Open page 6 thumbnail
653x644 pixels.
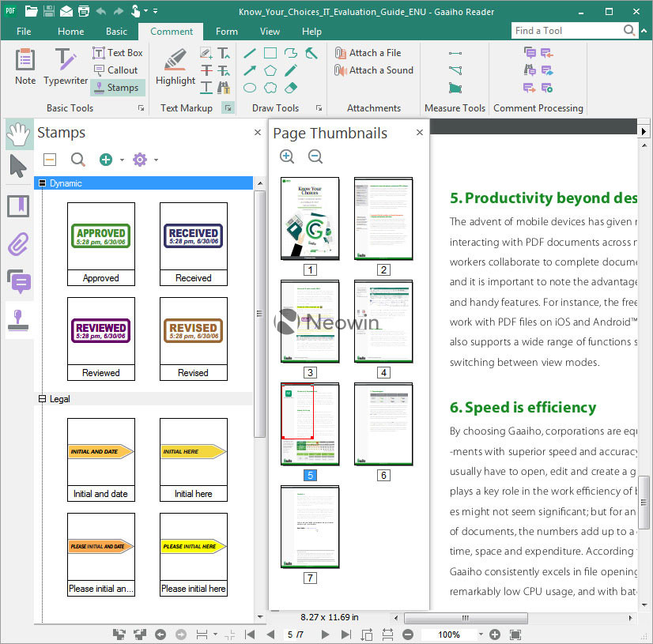[x=383, y=424]
